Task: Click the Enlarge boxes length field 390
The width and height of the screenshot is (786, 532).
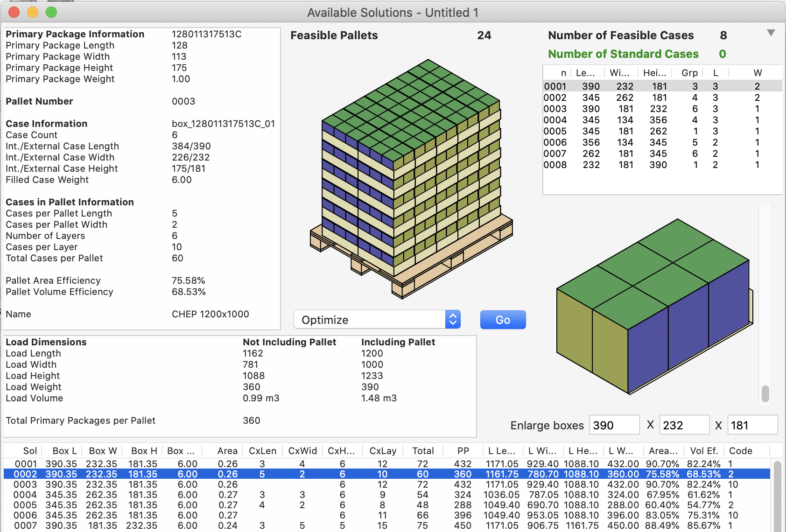Action: [x=614, y=425]
